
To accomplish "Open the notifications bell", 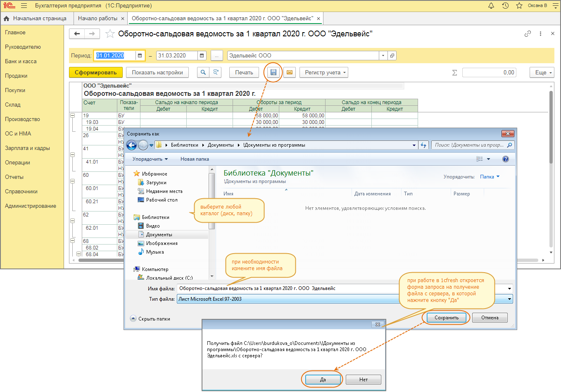I will click(x=491, y=6).
